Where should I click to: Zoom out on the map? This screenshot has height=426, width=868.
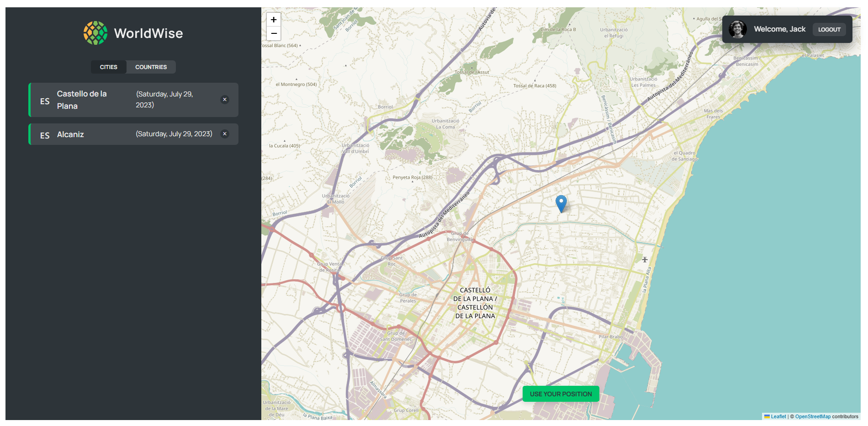pos(274,33)
